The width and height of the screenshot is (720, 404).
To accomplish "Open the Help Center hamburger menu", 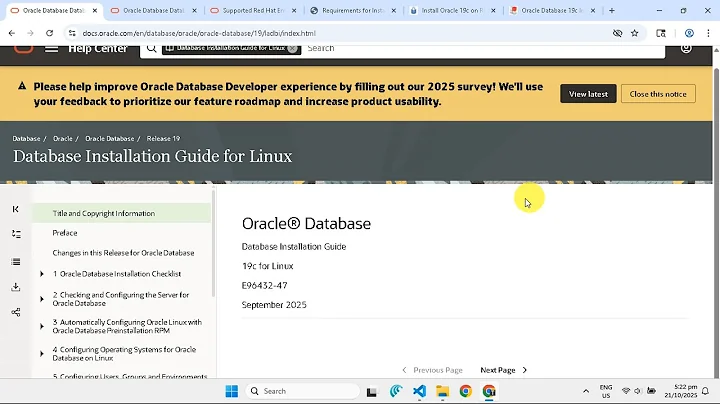I will (51, 48).
